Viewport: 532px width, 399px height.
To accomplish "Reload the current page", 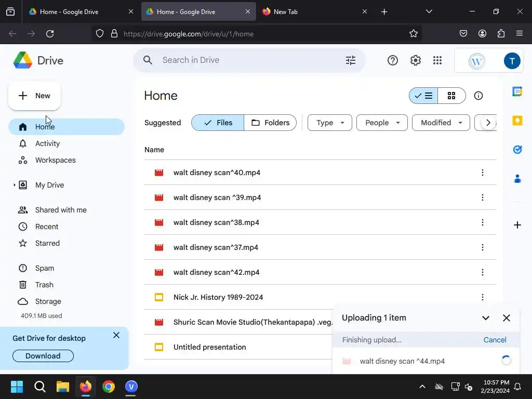I will click(50, 34).
